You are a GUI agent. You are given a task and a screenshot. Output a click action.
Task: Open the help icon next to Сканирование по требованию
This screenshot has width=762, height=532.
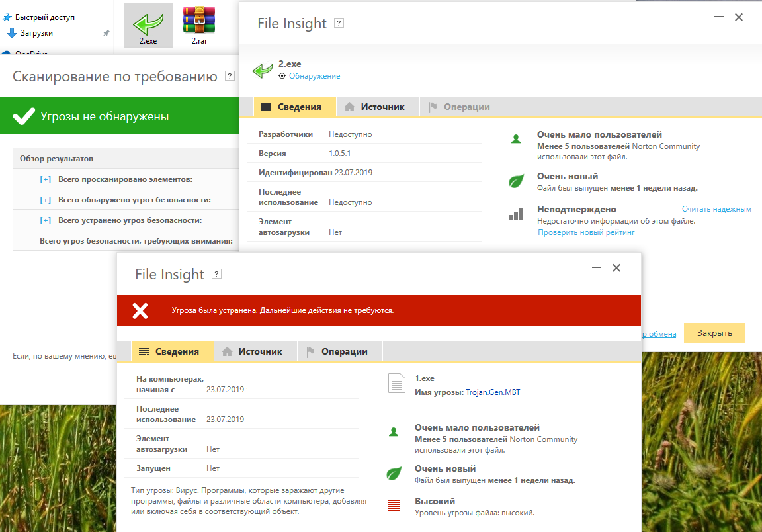coord(230,76)
